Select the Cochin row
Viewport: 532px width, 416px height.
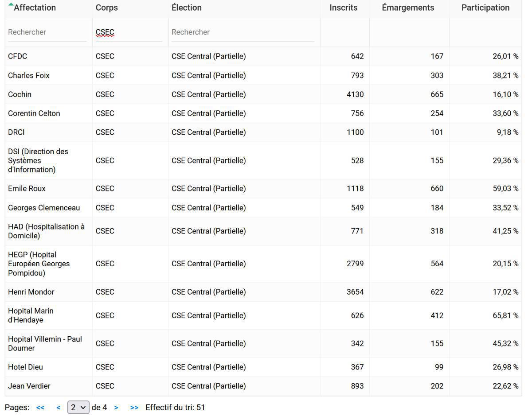(x=20, y=94)
